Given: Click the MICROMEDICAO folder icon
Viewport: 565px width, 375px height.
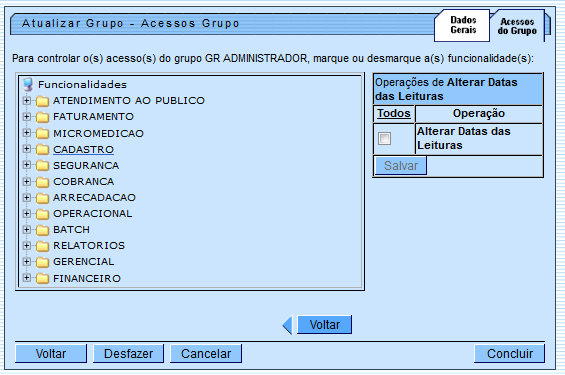Looking at the screenshot, I should tap(42, 134).
